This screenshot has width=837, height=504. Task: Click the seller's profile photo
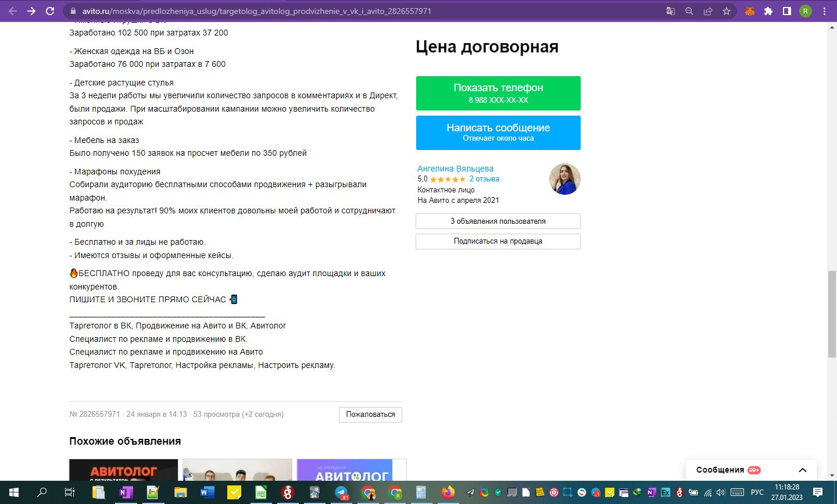coord(565,179)
